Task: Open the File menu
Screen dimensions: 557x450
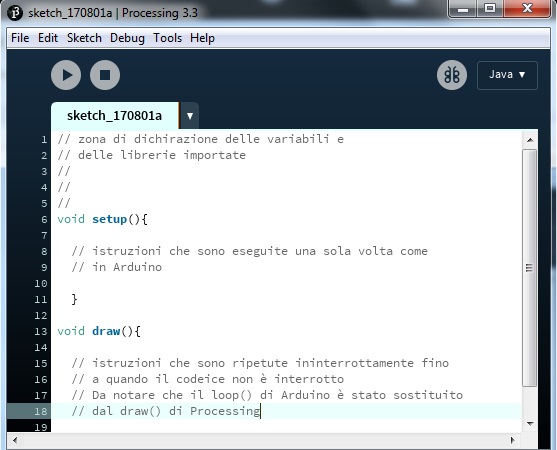Action: point(20,38)
